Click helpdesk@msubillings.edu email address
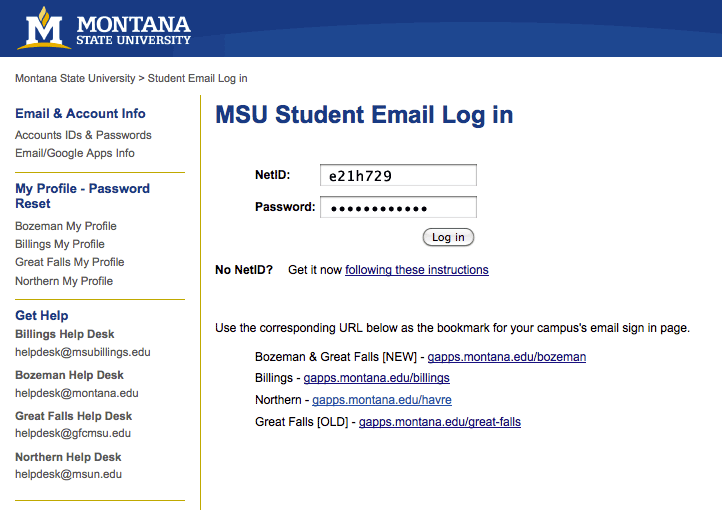 (83, 352)
